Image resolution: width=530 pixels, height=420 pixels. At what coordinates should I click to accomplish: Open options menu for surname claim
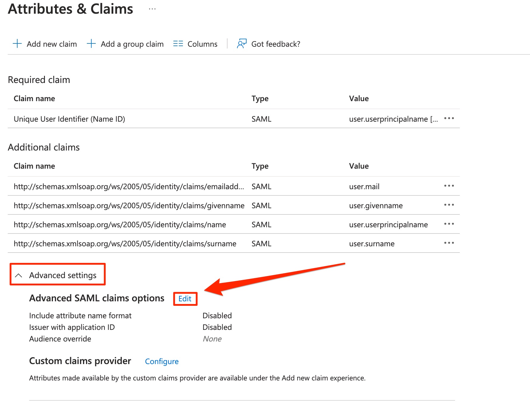coord(449,243)
